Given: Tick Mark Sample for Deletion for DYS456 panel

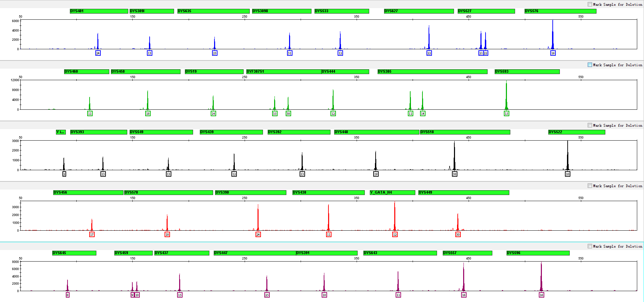Looking at the screenshot, I should 590,186.
